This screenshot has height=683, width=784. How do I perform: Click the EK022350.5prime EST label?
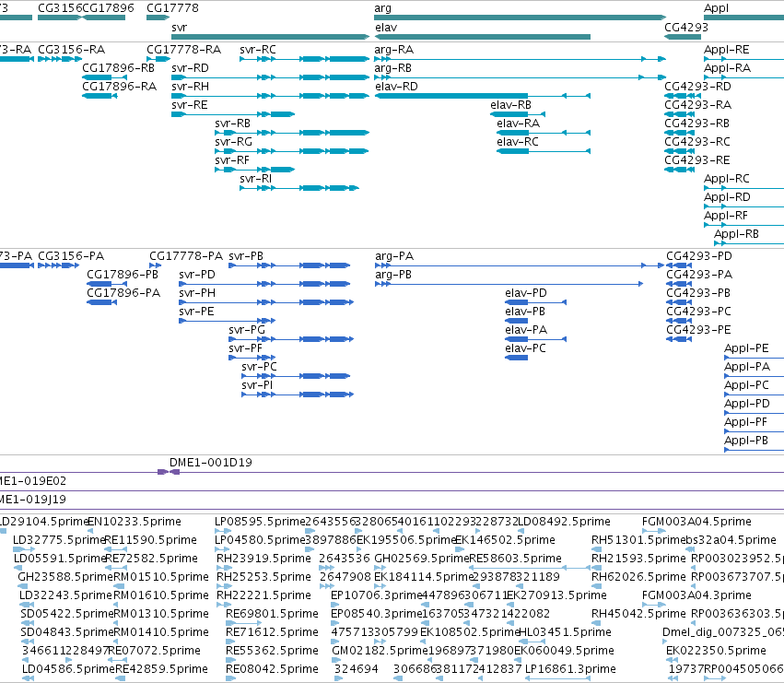click(716, 650)
